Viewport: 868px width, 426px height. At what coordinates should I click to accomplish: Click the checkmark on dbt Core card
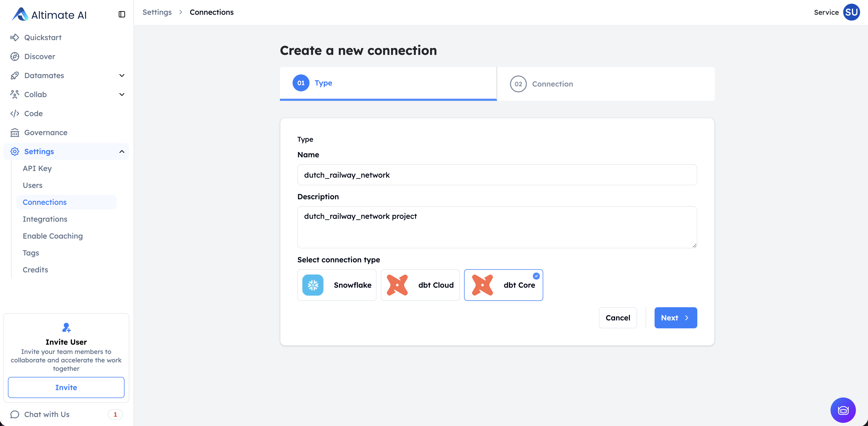coord(536,276)
